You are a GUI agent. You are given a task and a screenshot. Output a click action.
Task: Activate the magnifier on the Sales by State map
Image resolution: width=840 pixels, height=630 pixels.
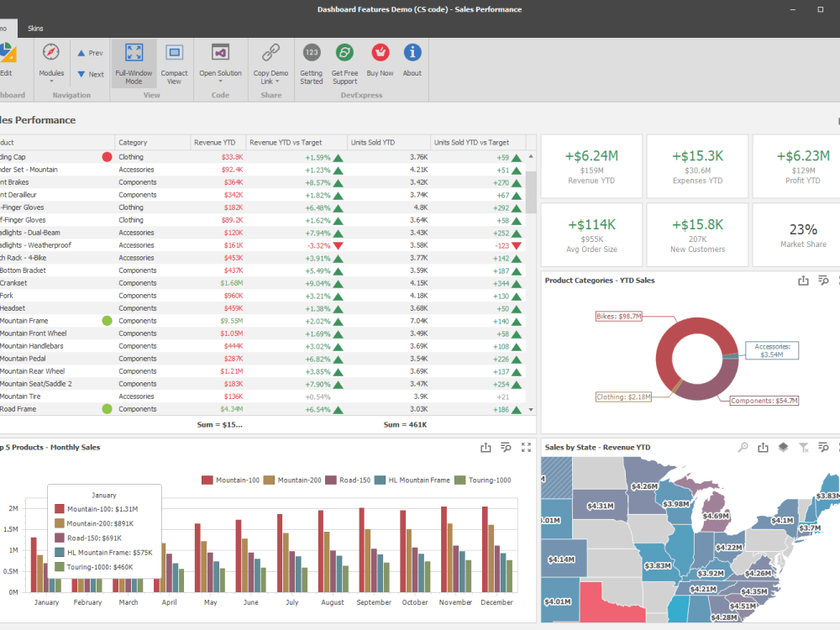pyautogui.click(x=743, y=447)
